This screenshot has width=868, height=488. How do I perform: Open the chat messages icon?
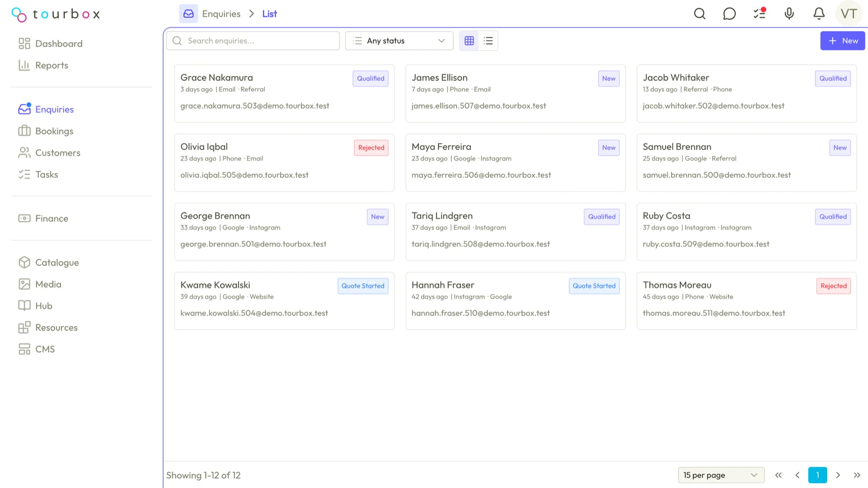730,14
